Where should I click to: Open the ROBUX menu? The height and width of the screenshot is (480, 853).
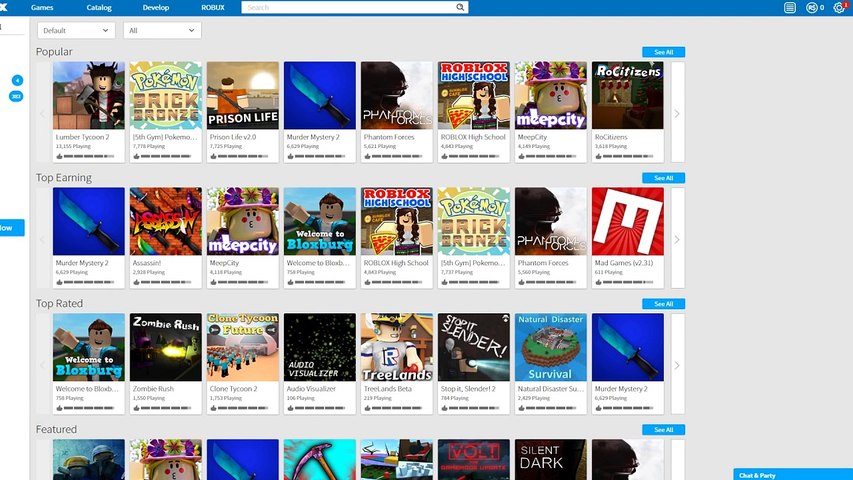pos(213,8)
